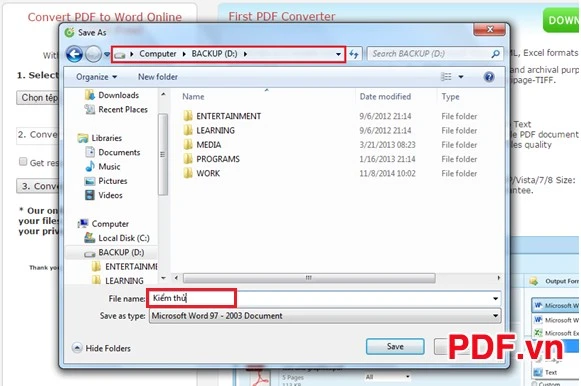Click the step 3 Convert button on webpage

(x=37, y=186)
